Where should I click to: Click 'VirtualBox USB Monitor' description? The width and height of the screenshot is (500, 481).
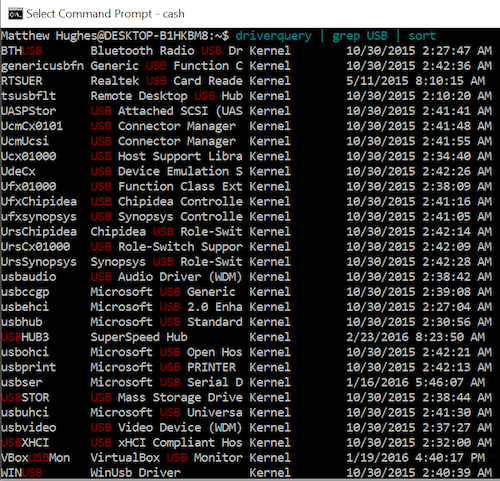[x=166, y=458]
